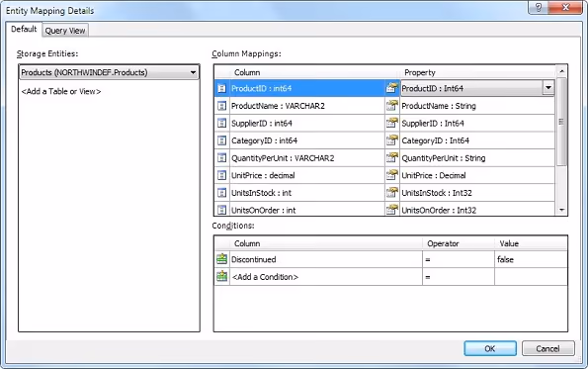Click the UnitsOnOrder : Int32 property cell
The width and height of the screenshot is (588, 369).
coord(477,209)
